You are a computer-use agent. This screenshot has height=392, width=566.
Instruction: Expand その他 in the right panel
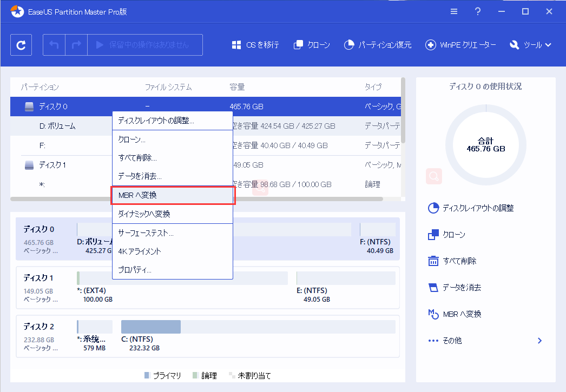tap(484, 341)
